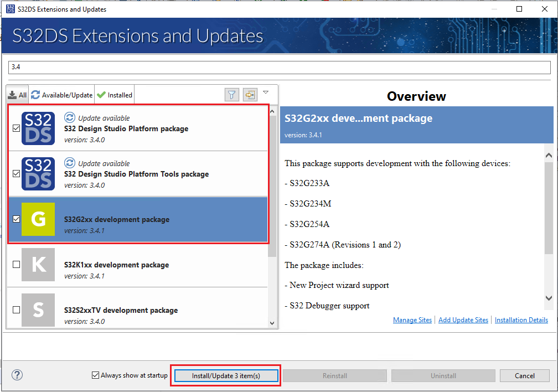This screenshot has height=392, width=558.
Task: Click version 3.4.1 under S32K1xx package
Action: coord(84,276)
